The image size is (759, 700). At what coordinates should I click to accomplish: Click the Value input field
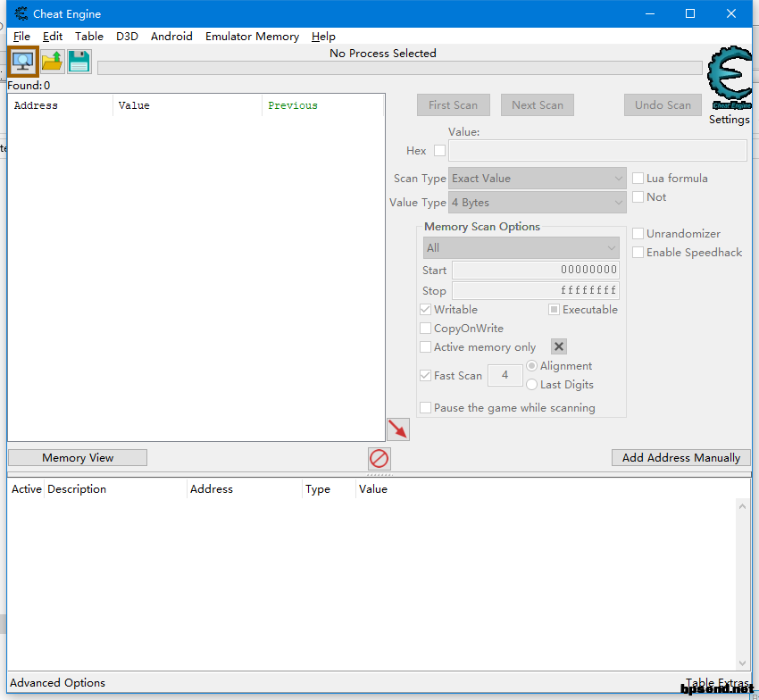point(597,151)
